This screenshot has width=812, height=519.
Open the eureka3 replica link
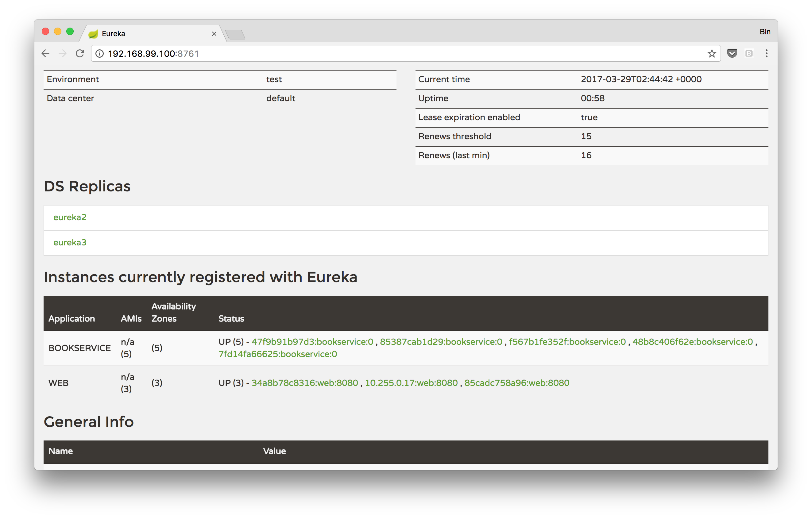(70, 243)
